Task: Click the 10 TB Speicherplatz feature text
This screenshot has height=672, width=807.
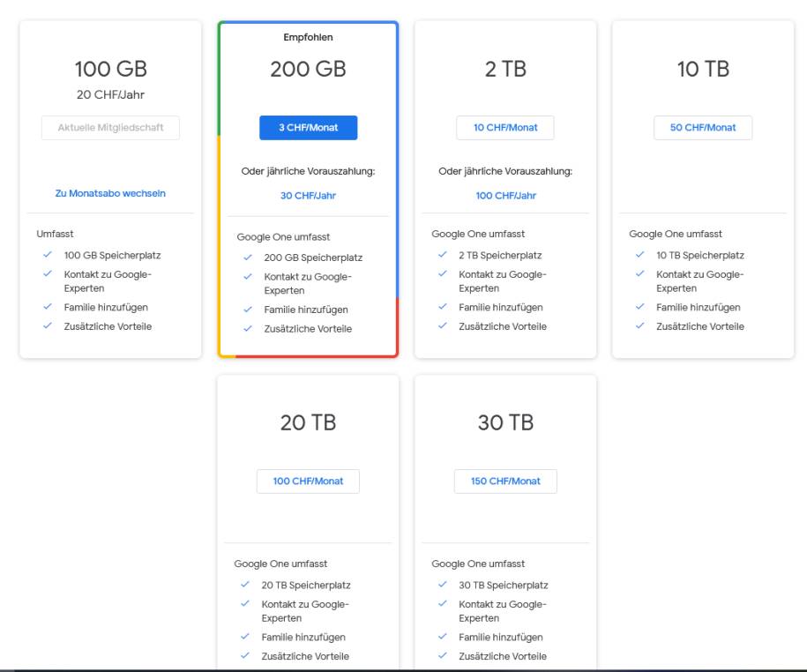Action: pos(700,255)
